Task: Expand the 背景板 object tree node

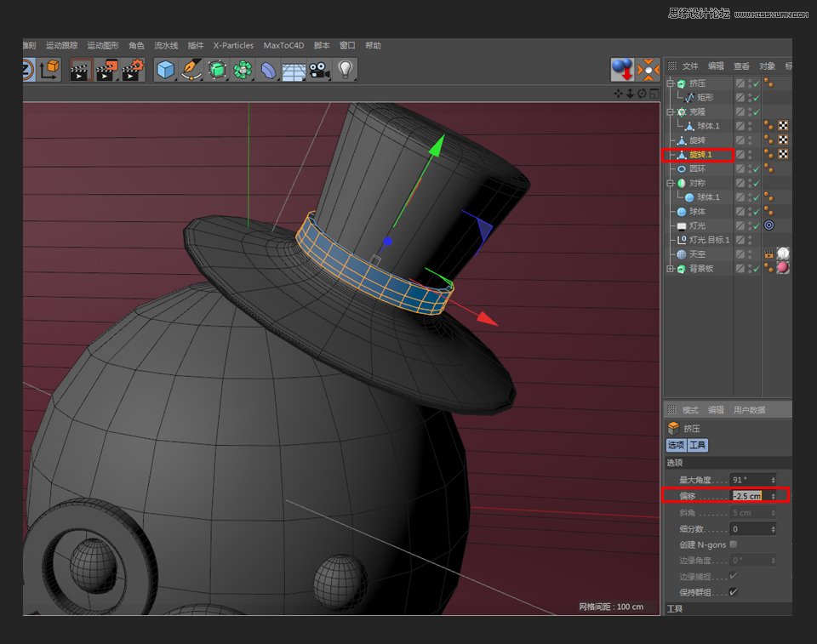Action: (670, 269)
